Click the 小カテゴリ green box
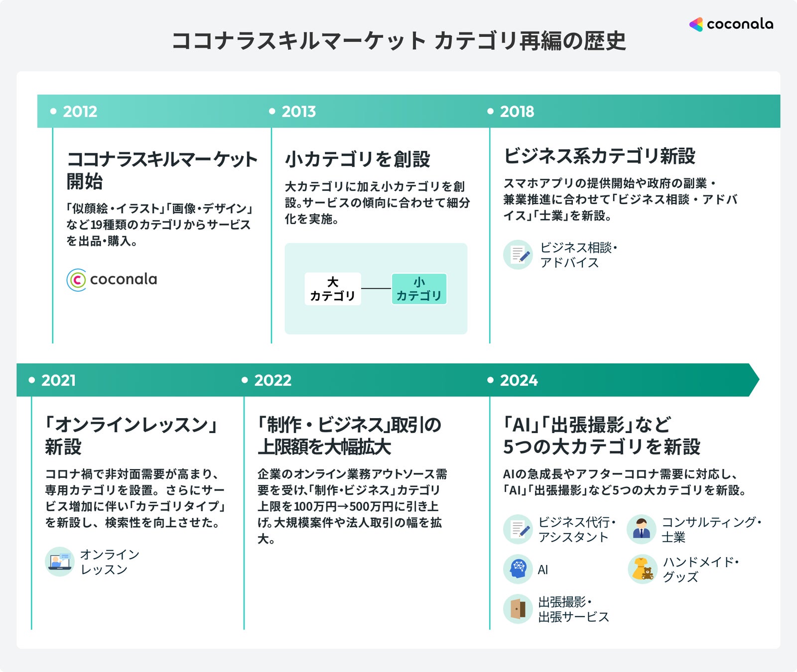The image size is (797, 672). tap(419, 289)
